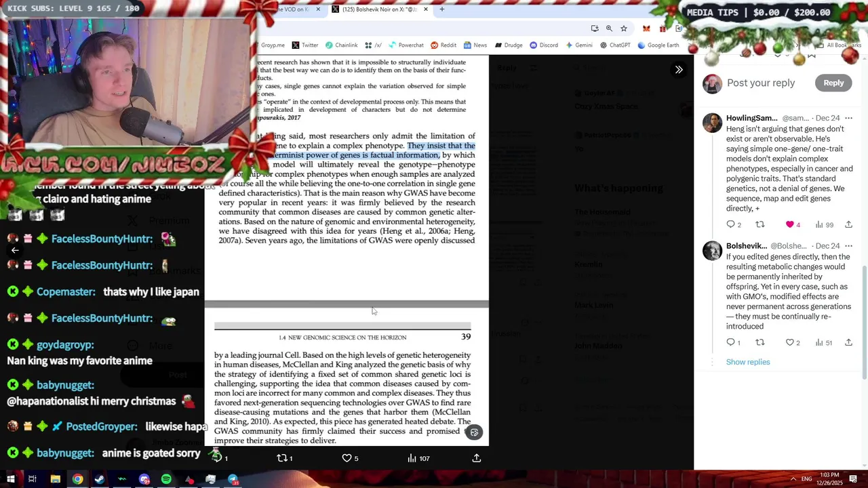This screenshot has width=868, height=488.
Task: Open Twitter bookmark
Action: pyautogui.click(x=305, y=45)
